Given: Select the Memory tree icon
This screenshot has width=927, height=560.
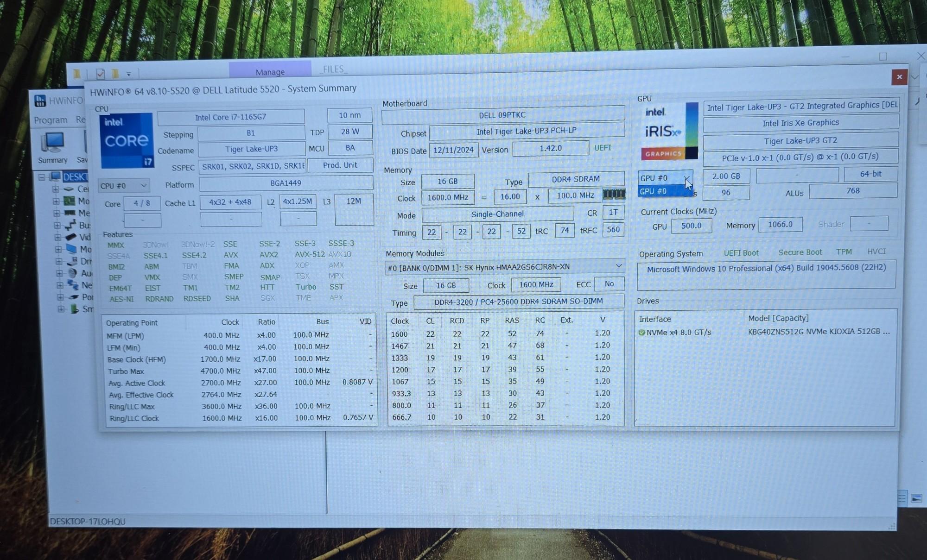Looking at the screenshot, I should coord(70,213).
